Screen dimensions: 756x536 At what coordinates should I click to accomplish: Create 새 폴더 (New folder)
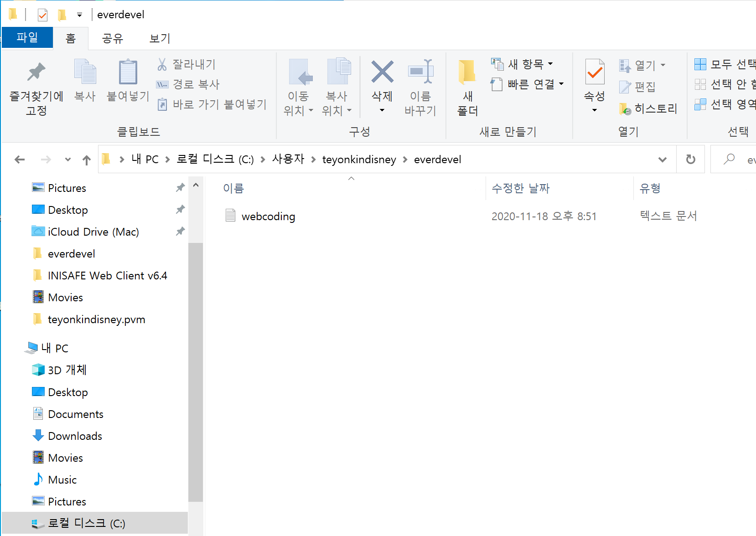467,88
